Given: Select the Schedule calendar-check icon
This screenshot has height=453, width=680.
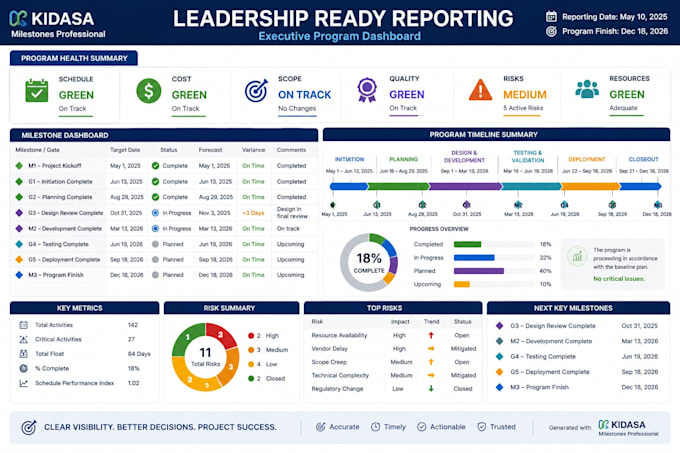Looking at the screenshot, I should point(37,91).
